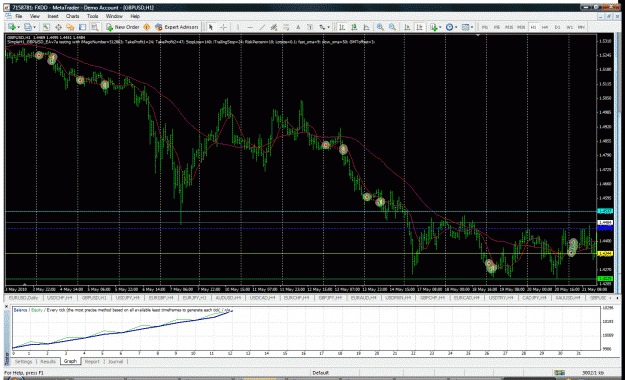
Task: Open the View menu
Action: (35, 16)
